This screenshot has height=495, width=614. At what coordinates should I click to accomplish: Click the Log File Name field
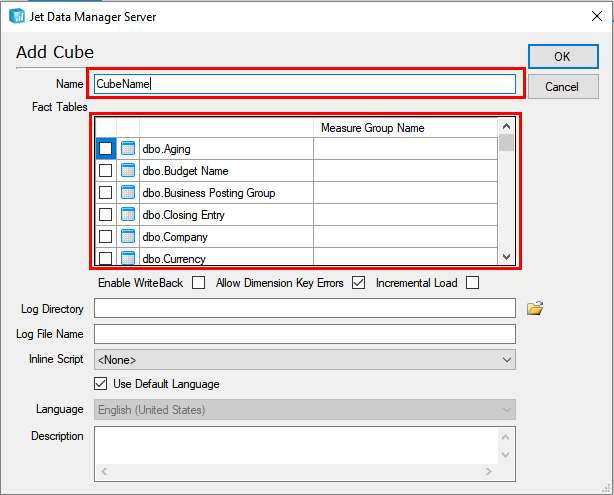[305, 334]
